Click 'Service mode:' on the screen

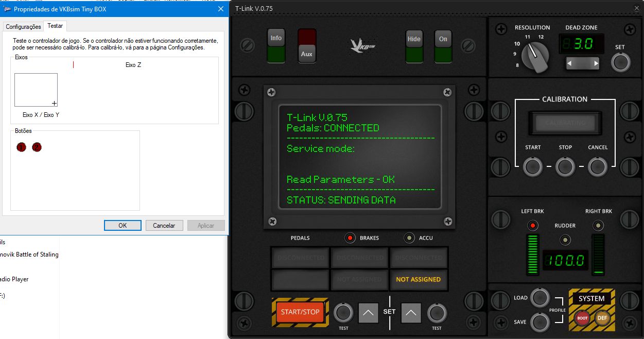pyautogui.click(x=321, y=148)
